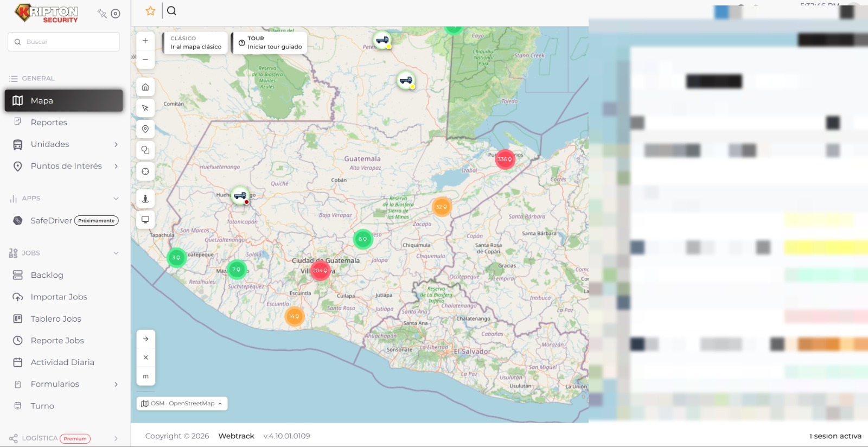Click the Buscar search field
The width and height of the screenshot is (868, 447).
(64, 42)
